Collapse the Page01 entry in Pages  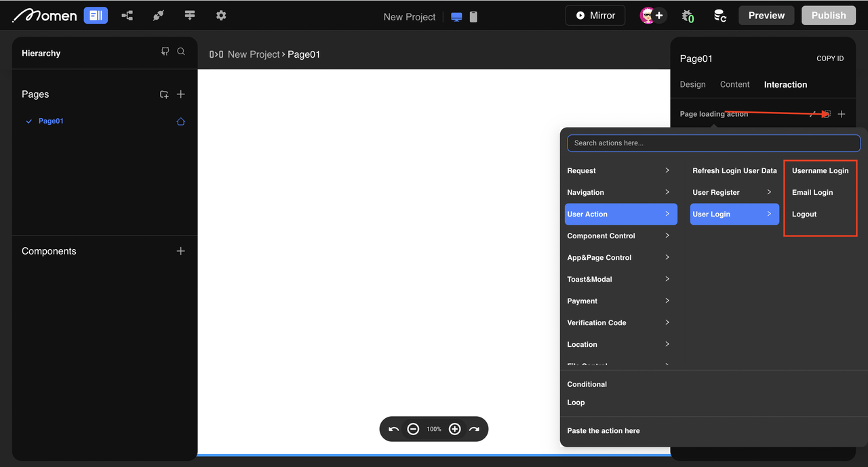(x=28, y=121)
